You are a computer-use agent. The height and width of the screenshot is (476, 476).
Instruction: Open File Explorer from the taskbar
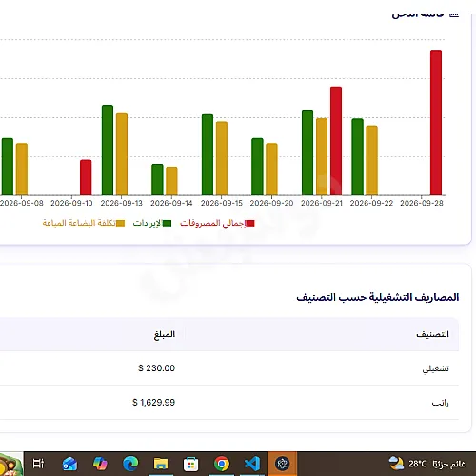coord(161,464)
